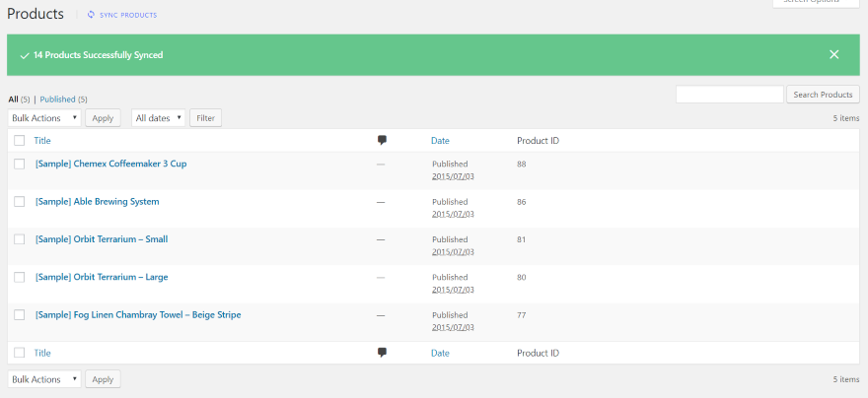The image size is (868, 398).
Task: Focus the product search text field
Action: coord(730,95)
